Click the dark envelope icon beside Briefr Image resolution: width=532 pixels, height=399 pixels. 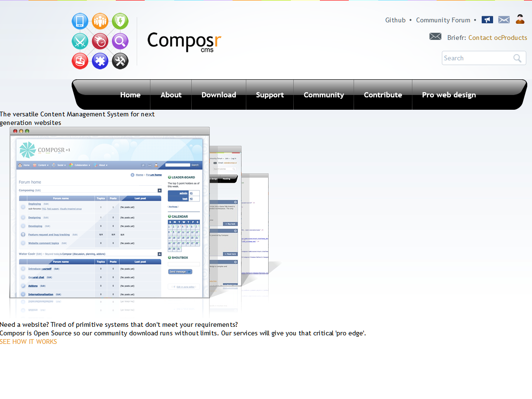point(435,37)
